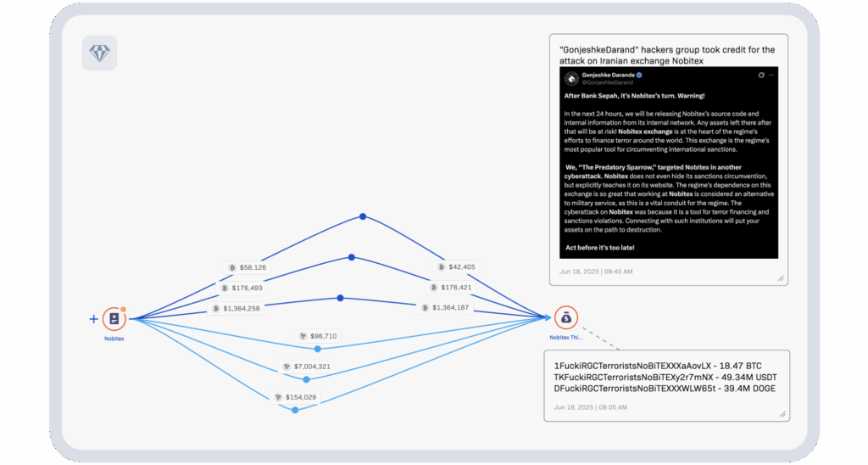Select the Nobitex Thief money bag node
The width and height of the screenshot is (868, 465).
coord(565,317)
